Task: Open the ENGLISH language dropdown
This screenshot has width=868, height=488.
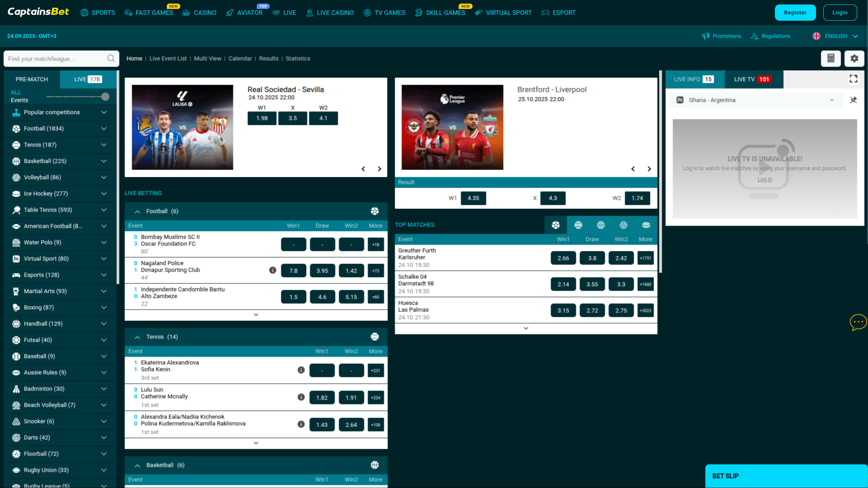Action: point(835,36)
